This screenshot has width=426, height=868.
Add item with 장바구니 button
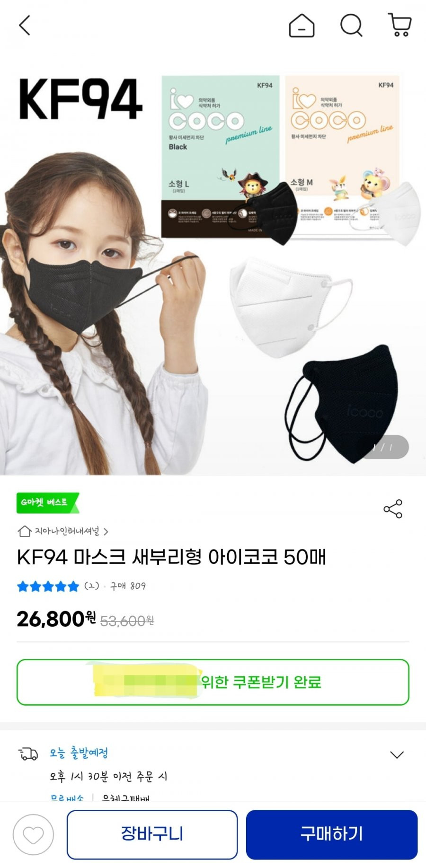(152, 834)
